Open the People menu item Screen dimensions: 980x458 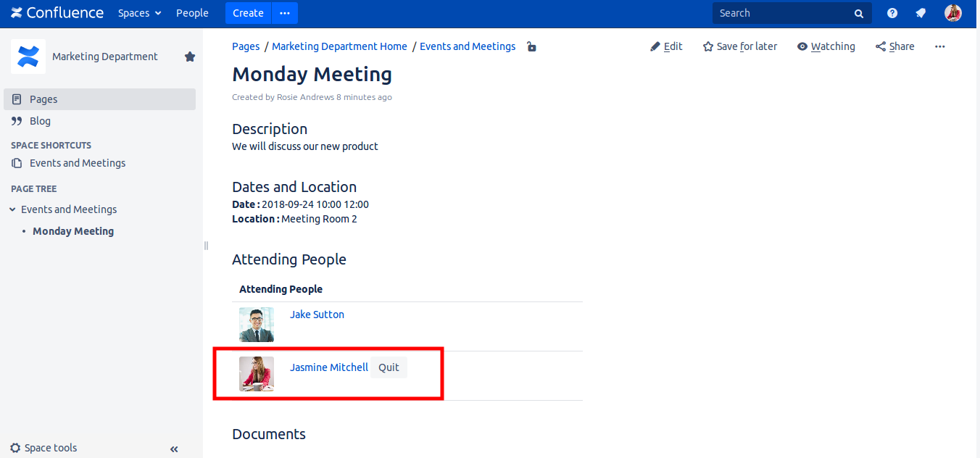pyautogui.click(x=192, y=13)
